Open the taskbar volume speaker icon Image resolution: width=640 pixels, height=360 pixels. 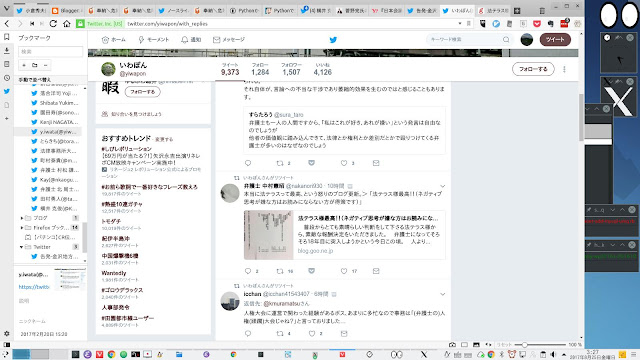point(553,354)
